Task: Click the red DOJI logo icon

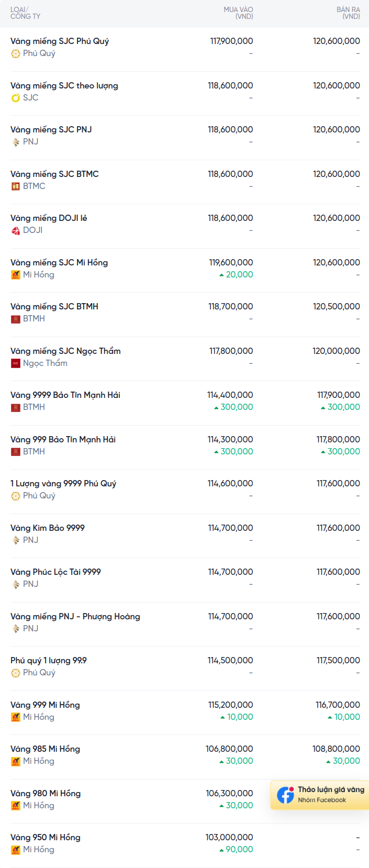Action: click(16, 230)
